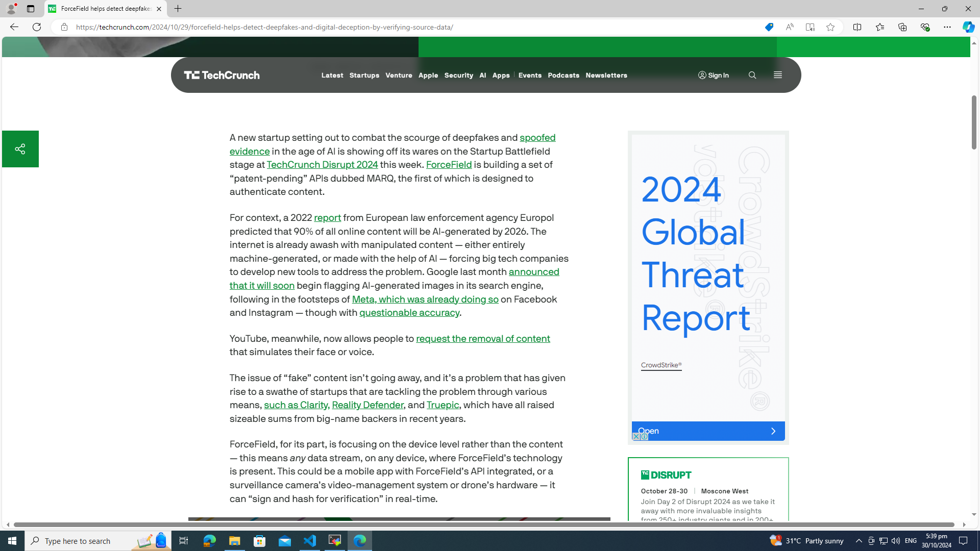The image size is (980, 551).
Task: Close the CrowdStrike ad
Action: 635,437
